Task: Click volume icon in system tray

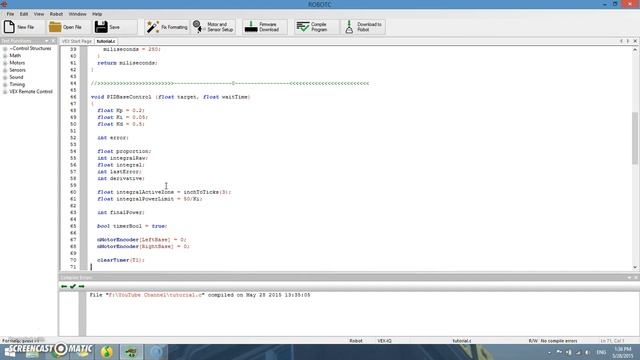Action: (587, 352)
